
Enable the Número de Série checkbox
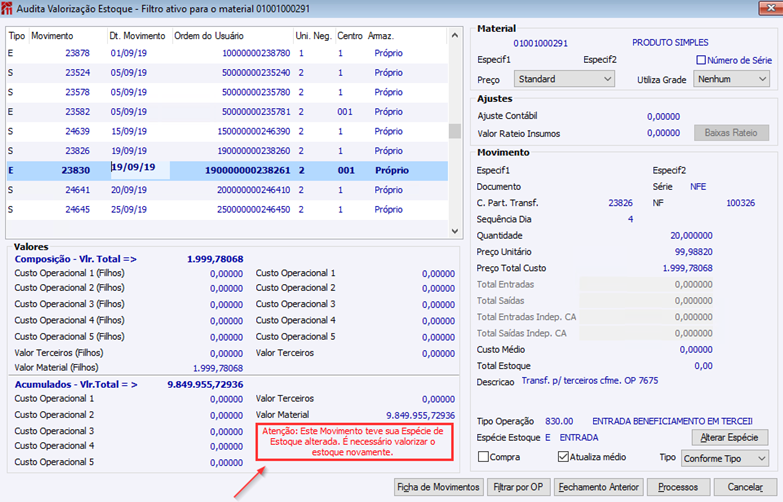(701, 60)
